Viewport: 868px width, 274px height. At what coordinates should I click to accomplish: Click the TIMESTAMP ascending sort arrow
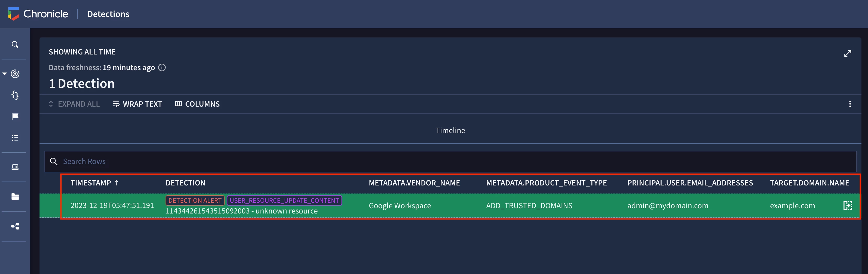pos(116,183)
